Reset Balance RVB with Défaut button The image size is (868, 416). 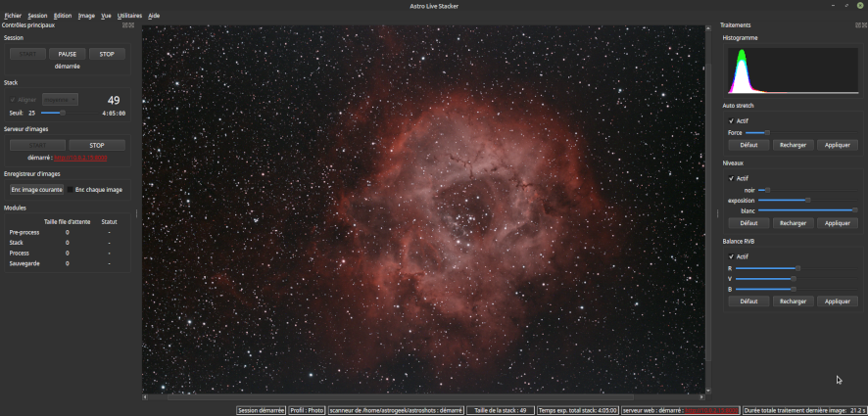(748, 301)
